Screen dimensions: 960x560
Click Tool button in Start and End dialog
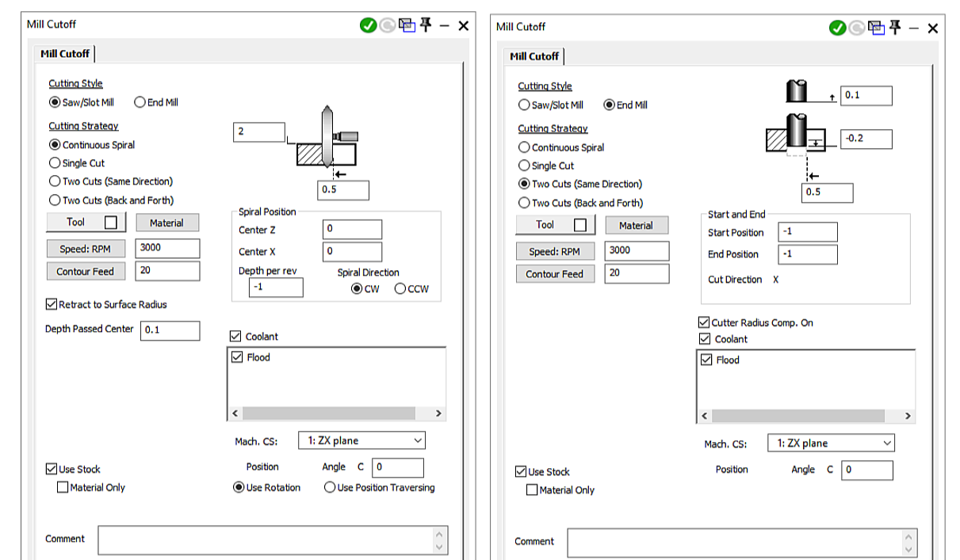coord(555,225)
